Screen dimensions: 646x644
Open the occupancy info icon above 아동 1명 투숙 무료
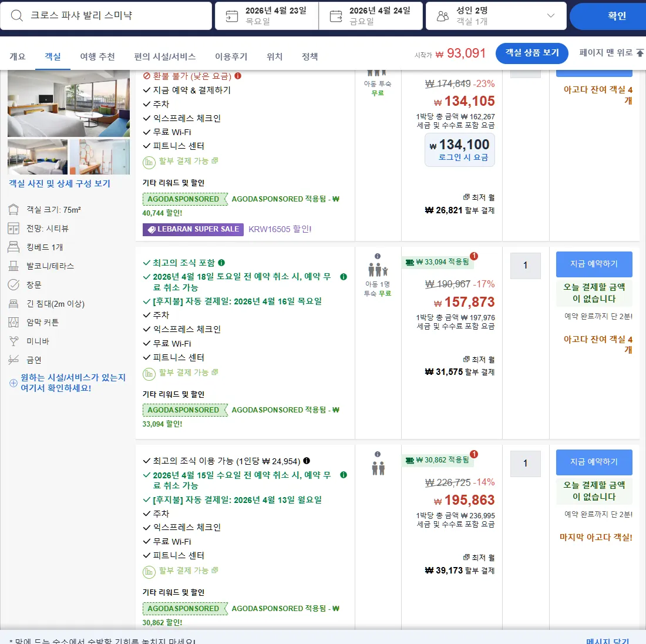[x=378, y=256]
